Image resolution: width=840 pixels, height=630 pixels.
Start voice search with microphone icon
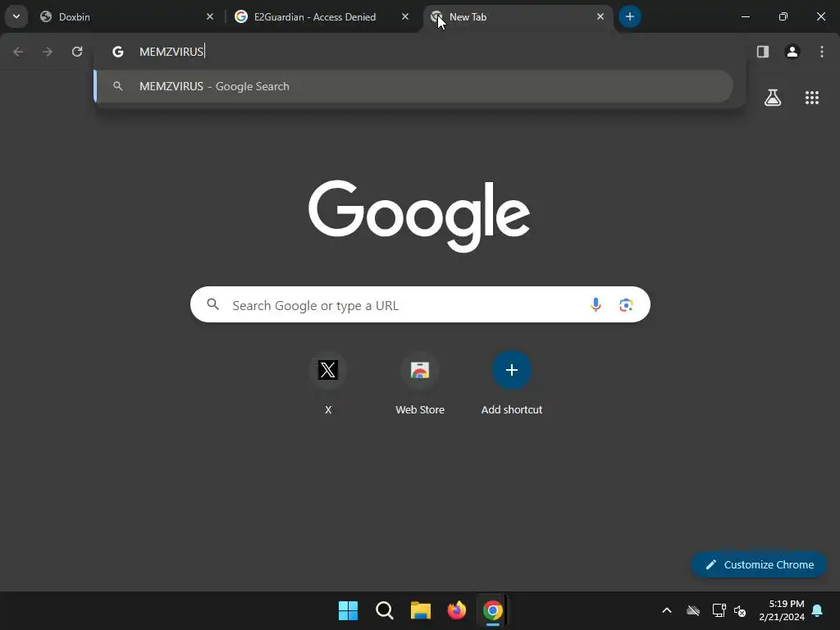596,305
